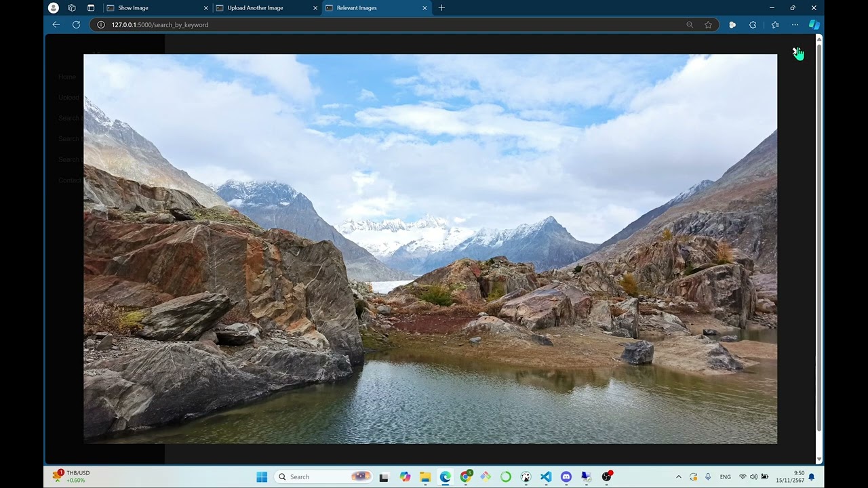The width and height of the screenshot is (868, 488).
Task: Add this page to favorites
Action: [708, 24]
